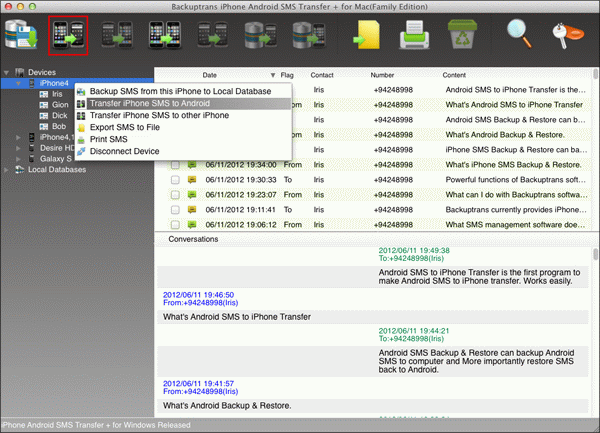Tick the checkbox for message at 19:30:33
Image resolution: width=600 pixels, height=433 pixels.
175,180
